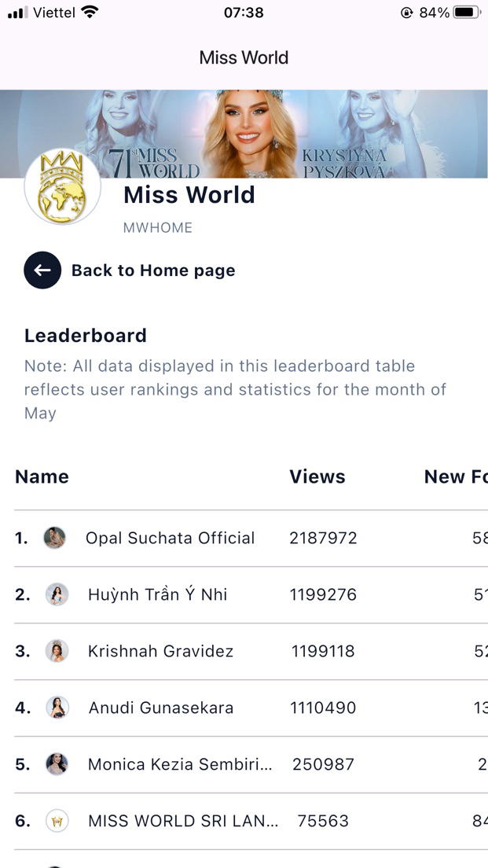Screen dimensions: 488x868
Task: Open Krishnah Gravidez leaderboard entry
Action: pos(160,651)
